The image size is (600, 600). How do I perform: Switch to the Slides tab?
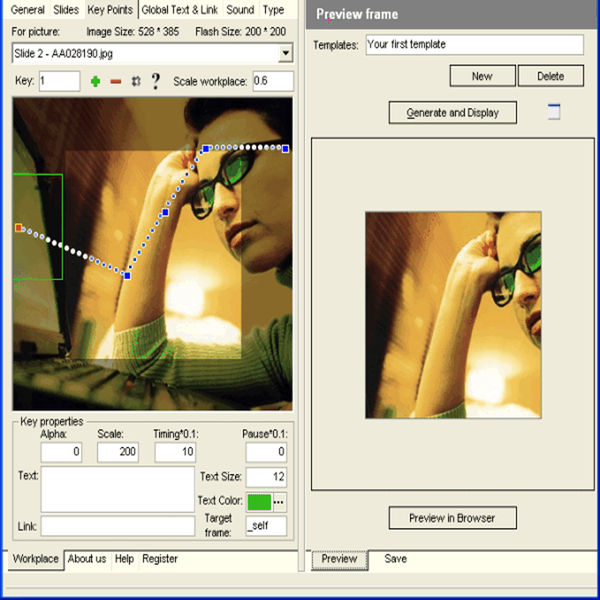click(66, 10)
